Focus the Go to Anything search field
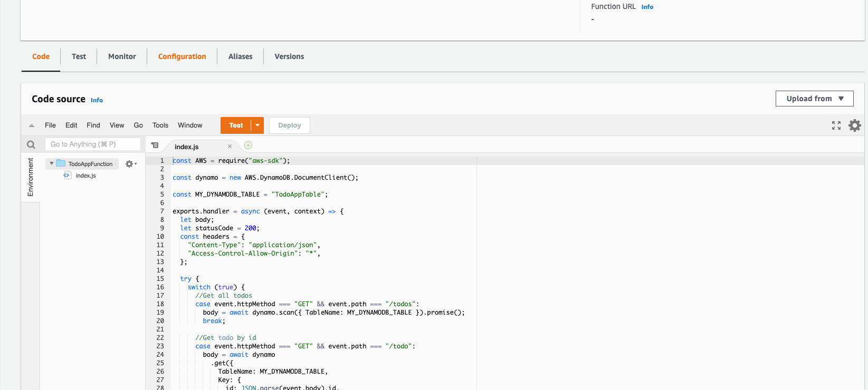 (93, 144)
